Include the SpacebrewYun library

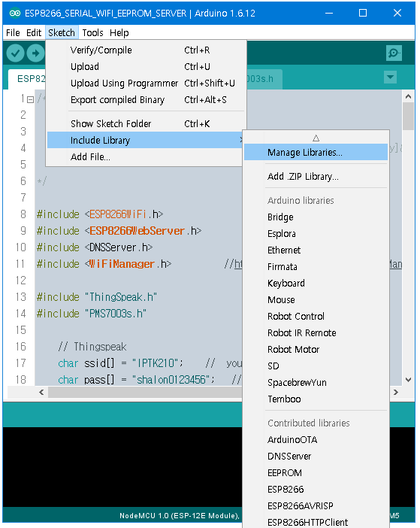click(x=316, y=383)
